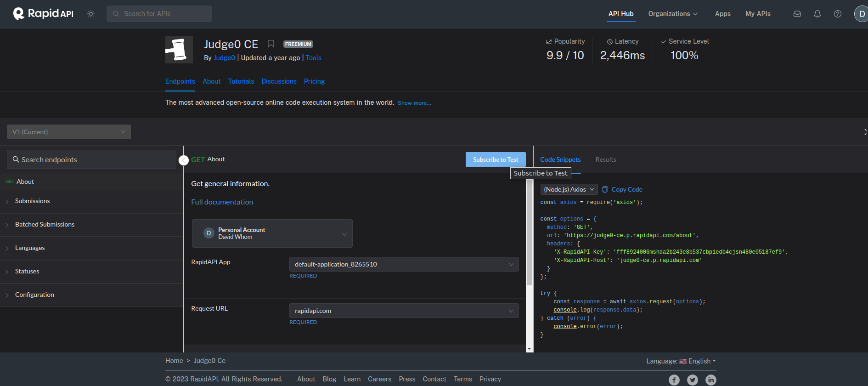The image size is (868, 386).
Task: Open the Blog footer link
Action: pos(329,379)
